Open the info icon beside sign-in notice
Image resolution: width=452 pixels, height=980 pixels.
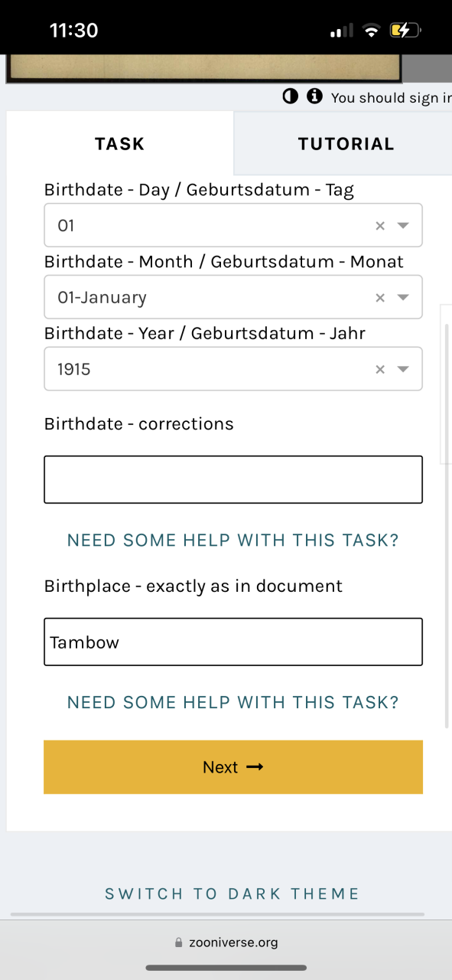314,96
